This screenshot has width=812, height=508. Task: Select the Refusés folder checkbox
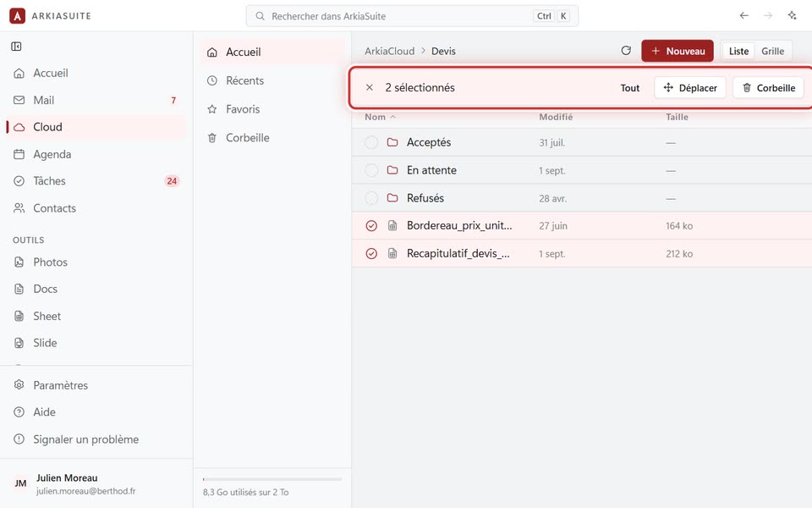click(x=371, y=198)
